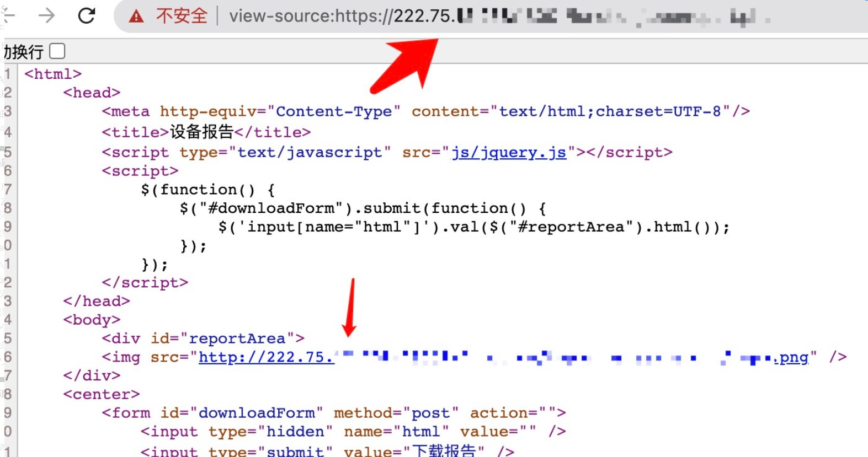868x457 pixels.
Task: Select the <body> tag
Action: click(x=92, y=320)
